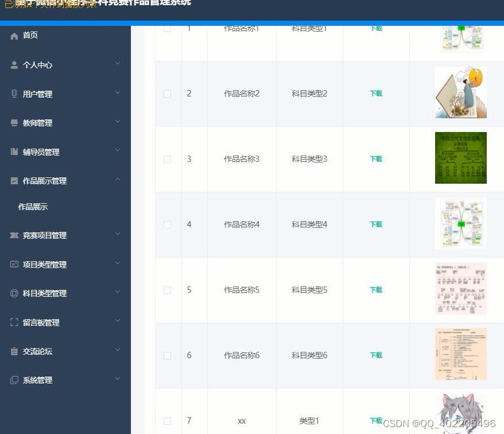Open the orange outline thumbnail in row 6
Image resolution: width=504 pixels, height=434 pixels.
(x=460, y=354)
